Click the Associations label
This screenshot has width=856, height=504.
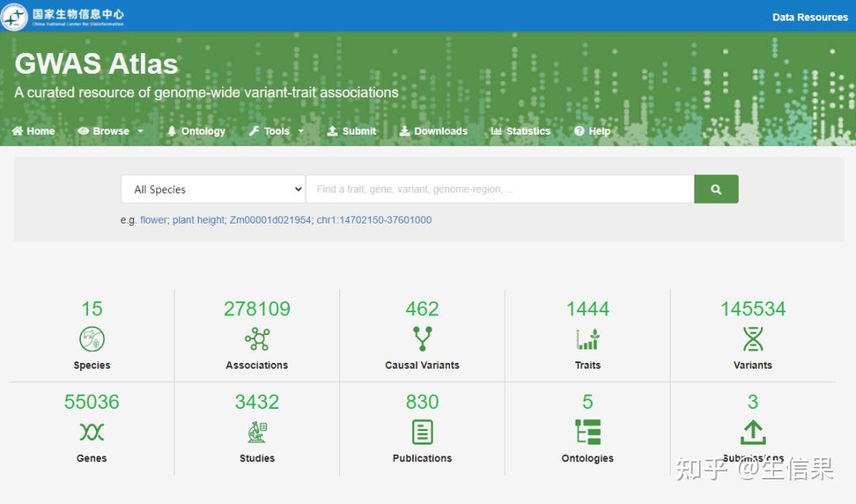(257, 365)
